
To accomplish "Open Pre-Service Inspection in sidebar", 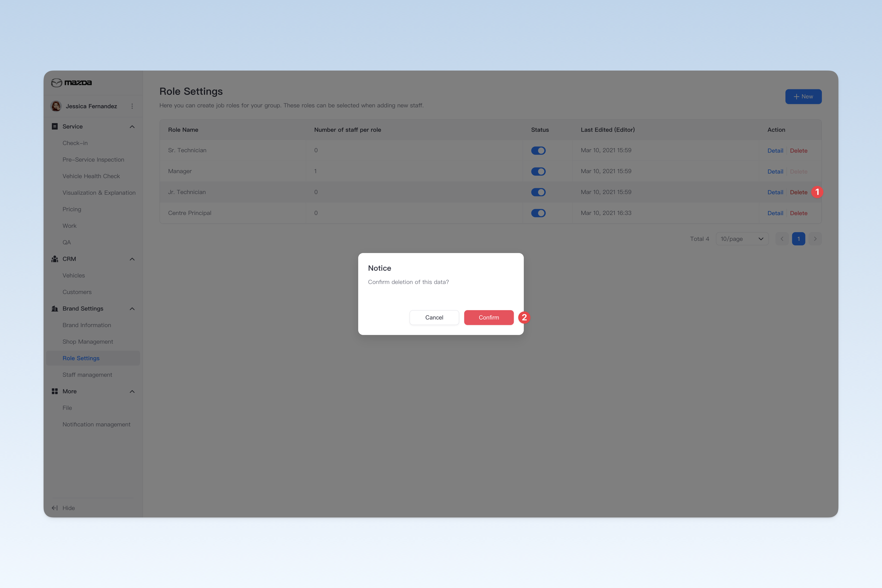I will 93,159.
